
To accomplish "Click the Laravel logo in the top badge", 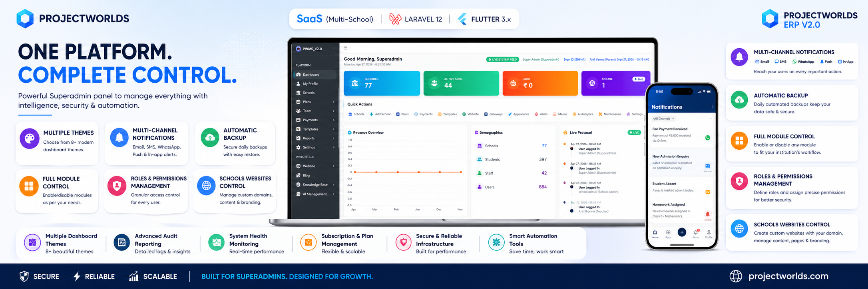I will [x=395, y=19].
